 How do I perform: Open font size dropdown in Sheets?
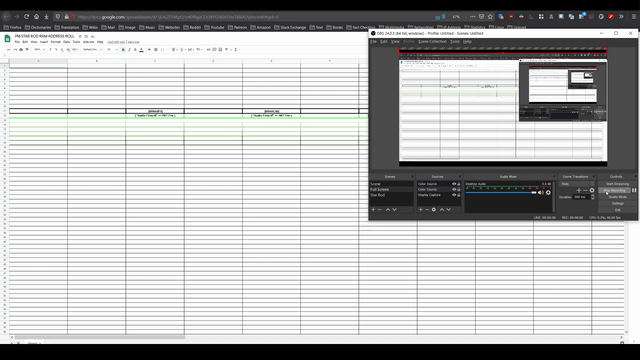112,49
